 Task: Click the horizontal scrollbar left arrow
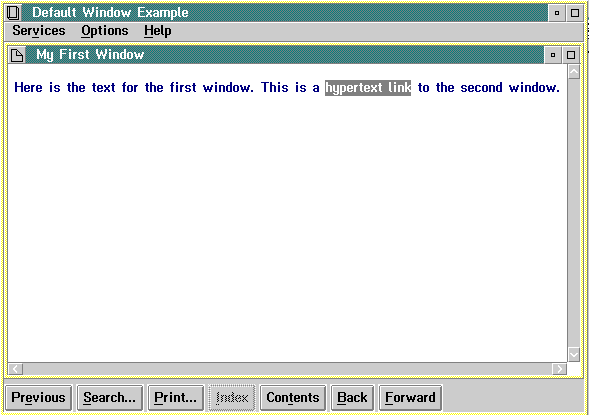(x=15, y=369)
